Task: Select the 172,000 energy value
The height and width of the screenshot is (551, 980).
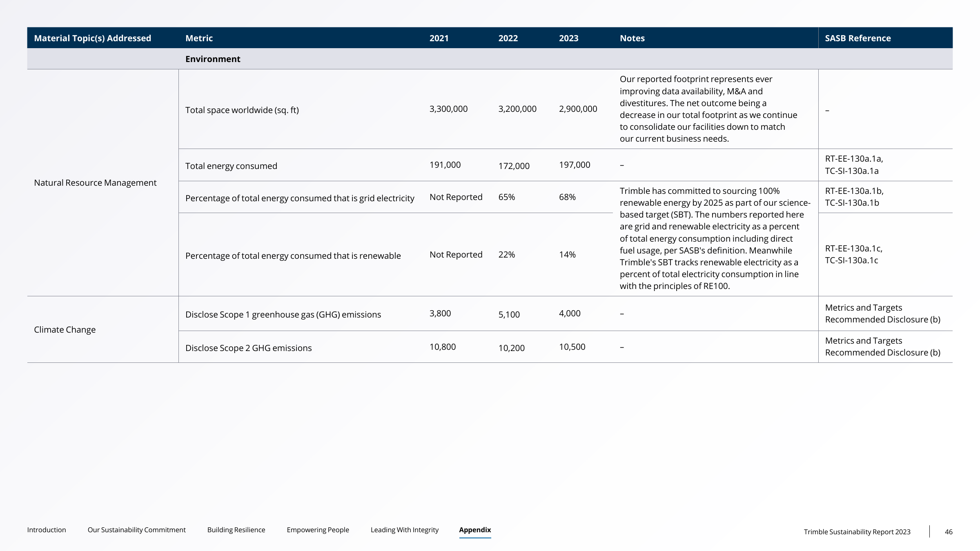Action: 514,166
